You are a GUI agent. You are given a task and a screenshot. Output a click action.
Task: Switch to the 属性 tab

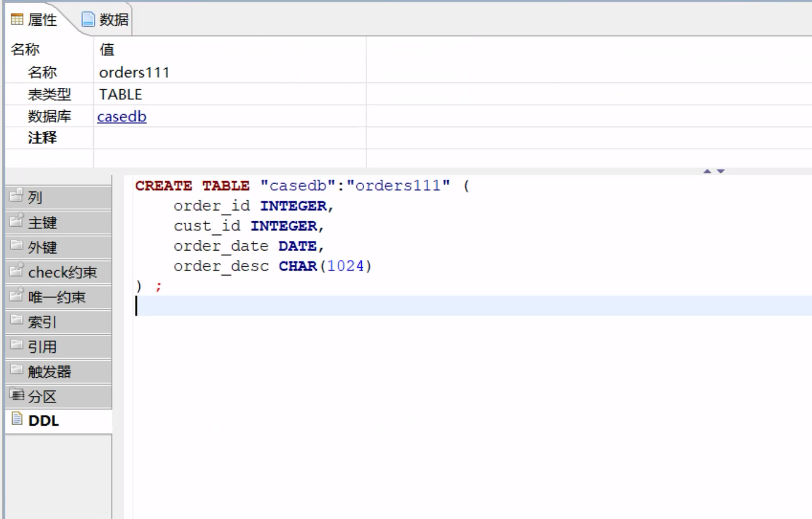click(x=34, y=20)
